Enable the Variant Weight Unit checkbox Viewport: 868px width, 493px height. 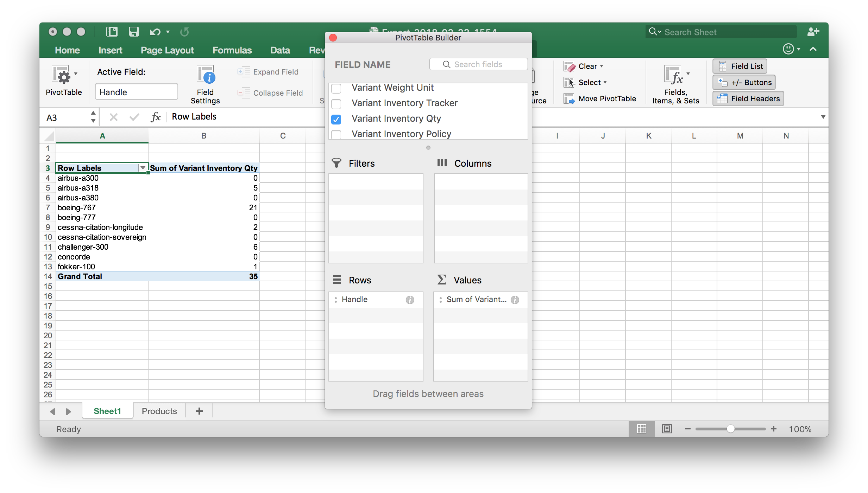[x=336, y=88]
